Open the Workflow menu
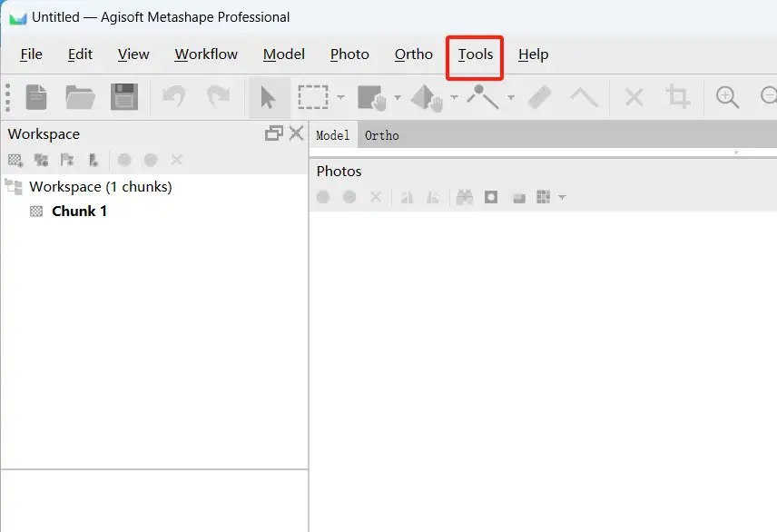The image size is (777, 532). [x=206, y=54]
